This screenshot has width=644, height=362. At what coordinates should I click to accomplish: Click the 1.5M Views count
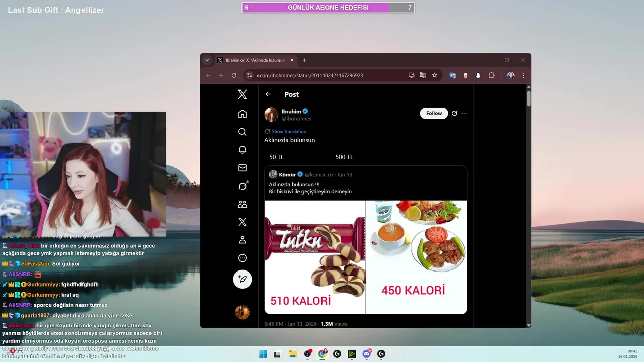click(334, 324)
